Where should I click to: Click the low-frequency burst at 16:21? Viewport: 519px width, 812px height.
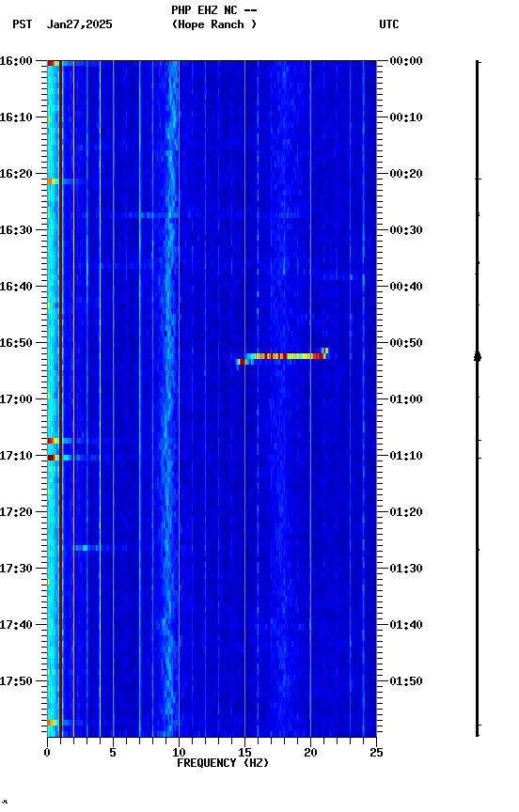(52, 181)
